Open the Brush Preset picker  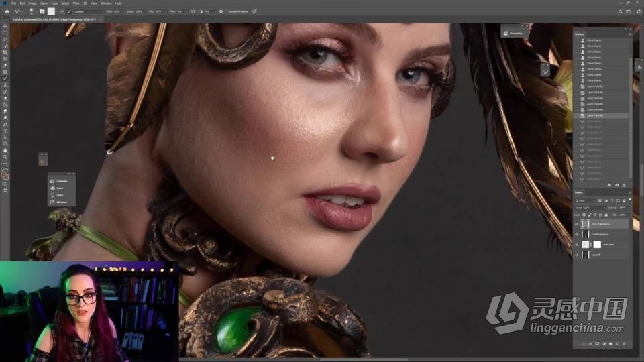[31, 11]
